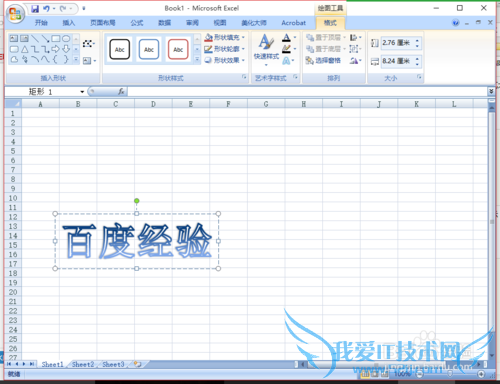Open the Edit Shape menu
500x384 pixels.
click(89, 44)
